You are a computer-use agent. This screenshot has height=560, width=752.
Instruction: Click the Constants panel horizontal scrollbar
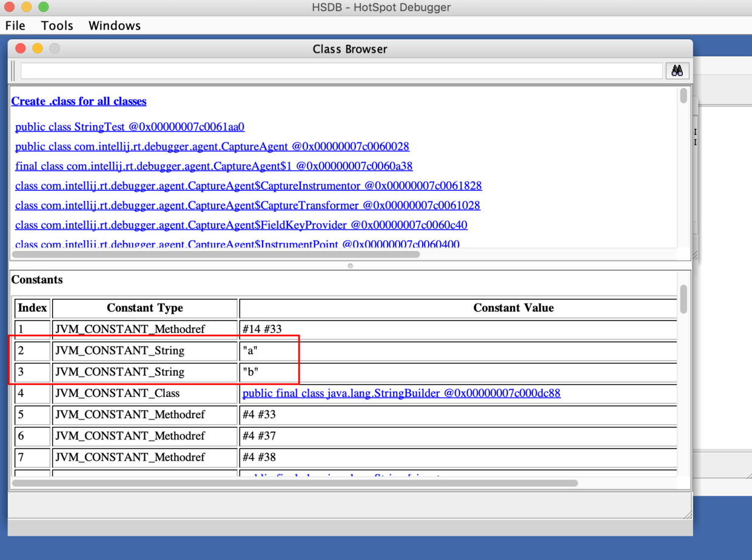click(295, 483)
